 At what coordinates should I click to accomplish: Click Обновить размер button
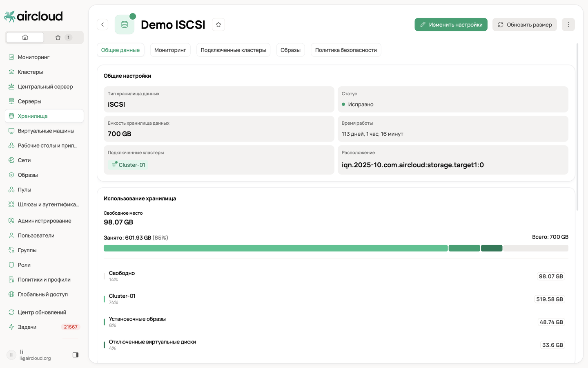pos(525,25)
